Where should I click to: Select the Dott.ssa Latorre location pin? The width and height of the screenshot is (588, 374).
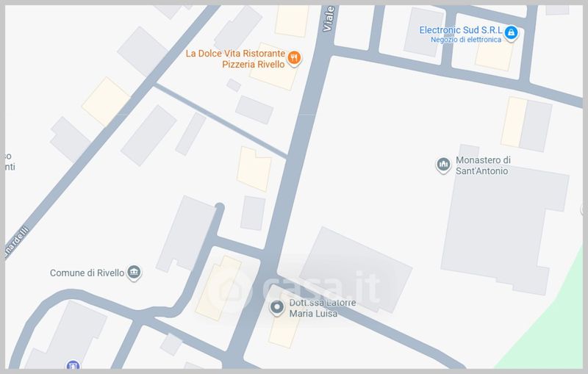pyautogui.click(x=277, y=308)
